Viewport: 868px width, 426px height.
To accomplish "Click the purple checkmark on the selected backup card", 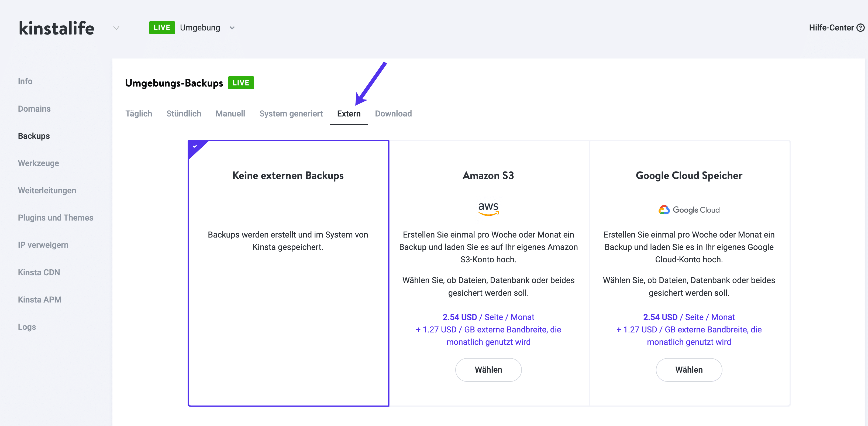I will [194, 146].
